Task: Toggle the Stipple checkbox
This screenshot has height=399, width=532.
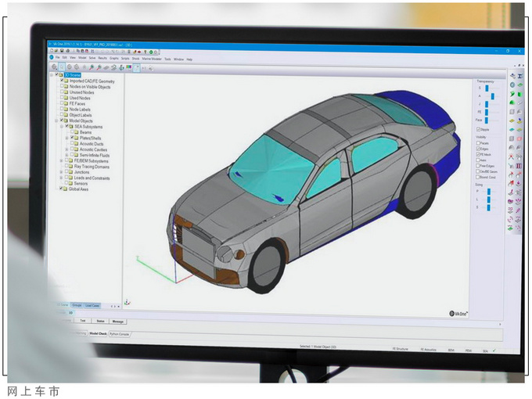Action: (476, 128)
